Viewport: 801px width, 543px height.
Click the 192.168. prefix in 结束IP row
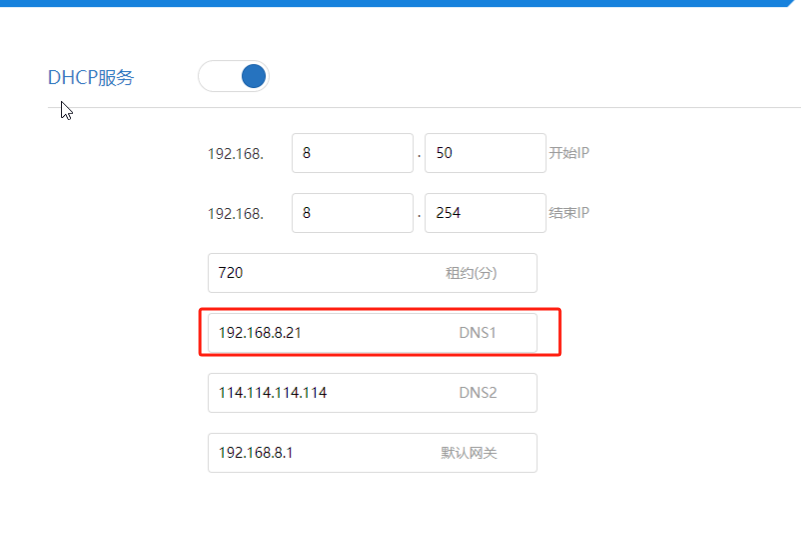coord(236,214)
